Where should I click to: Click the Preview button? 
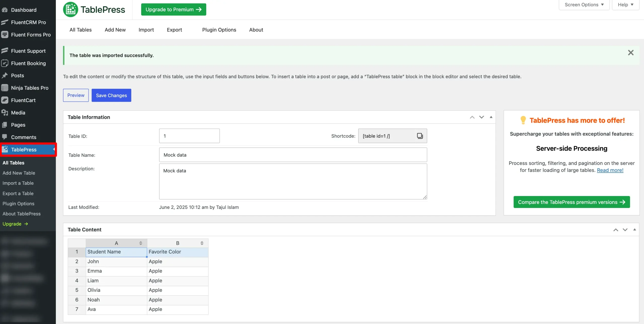click(x=76, y=95)
